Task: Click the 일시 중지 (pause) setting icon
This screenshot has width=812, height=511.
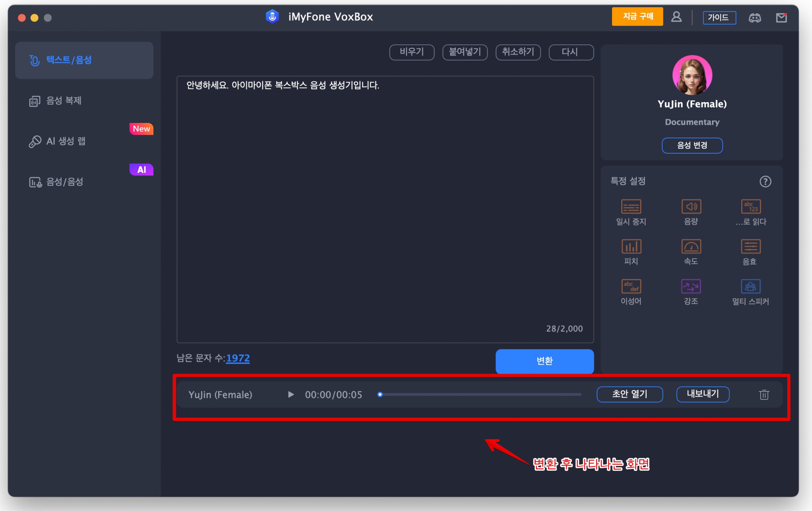Action: (631, 207)
